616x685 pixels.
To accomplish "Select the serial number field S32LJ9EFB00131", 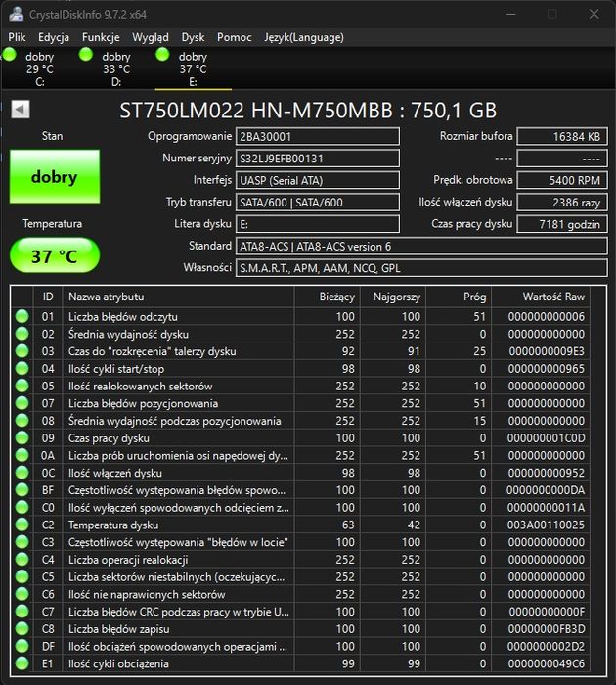I will pos(318,159).
